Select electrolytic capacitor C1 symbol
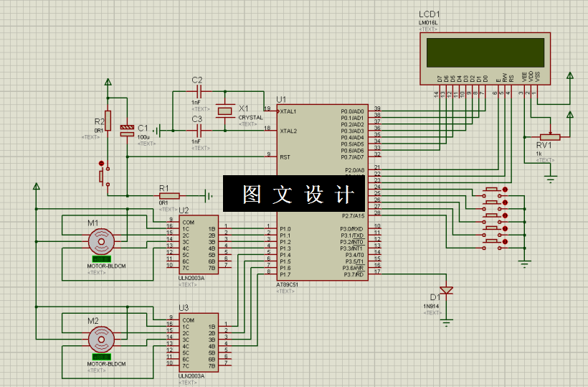Viewport: 588px width, 387px height. click(x=127, y=131)
